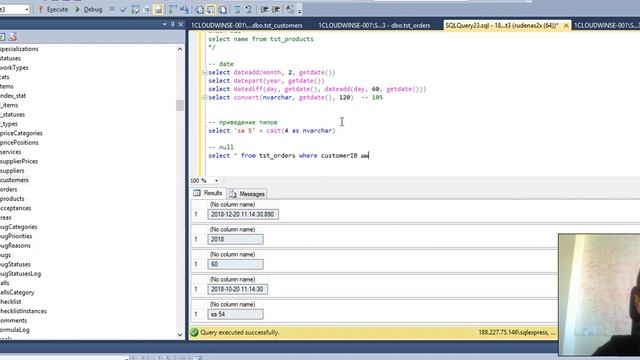640x360 pixels.
Task: Toggle auto-hide pin of Object Explorer
Action: coord(173,25)
